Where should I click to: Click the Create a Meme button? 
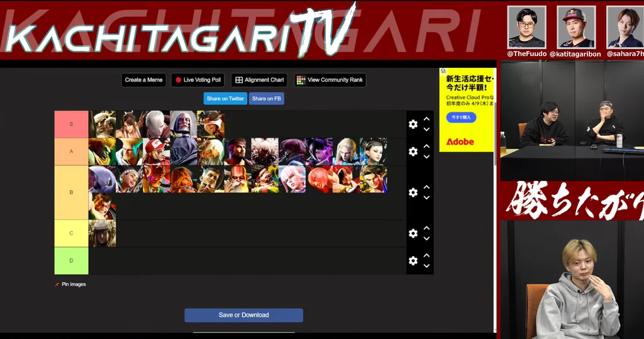point(144,80)
